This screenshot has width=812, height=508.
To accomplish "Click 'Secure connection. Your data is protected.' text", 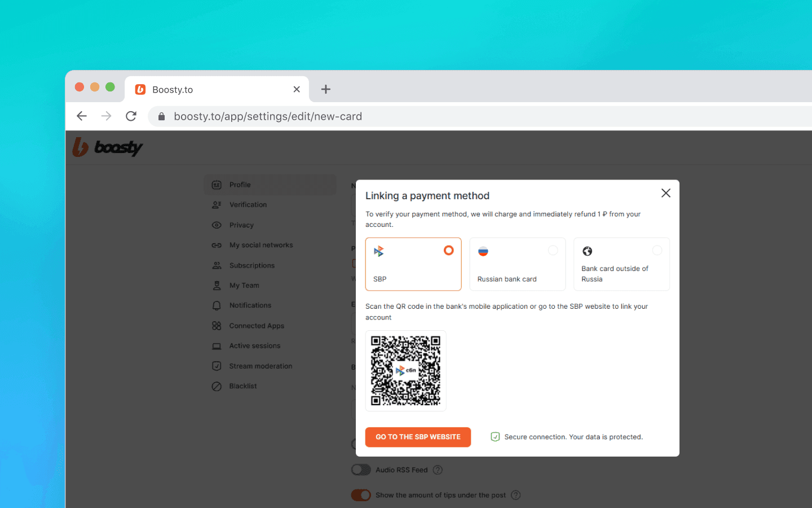I will [x=573, y=437].
